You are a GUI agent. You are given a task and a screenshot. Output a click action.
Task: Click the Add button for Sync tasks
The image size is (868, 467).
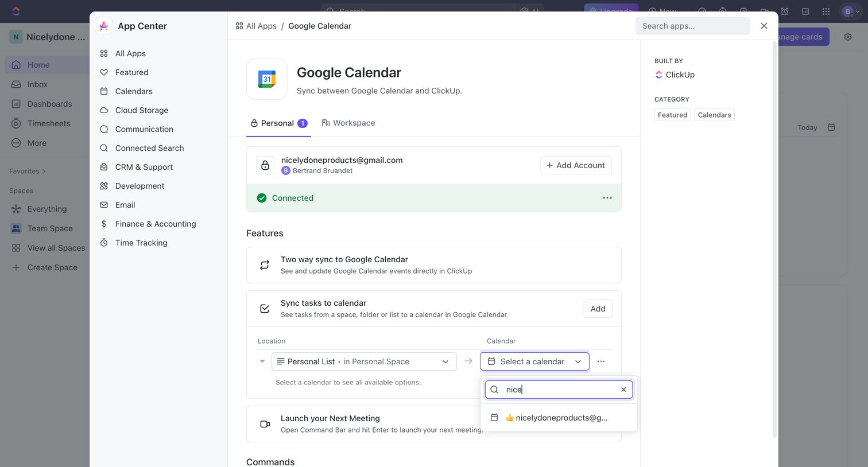[x=598, y=309]
